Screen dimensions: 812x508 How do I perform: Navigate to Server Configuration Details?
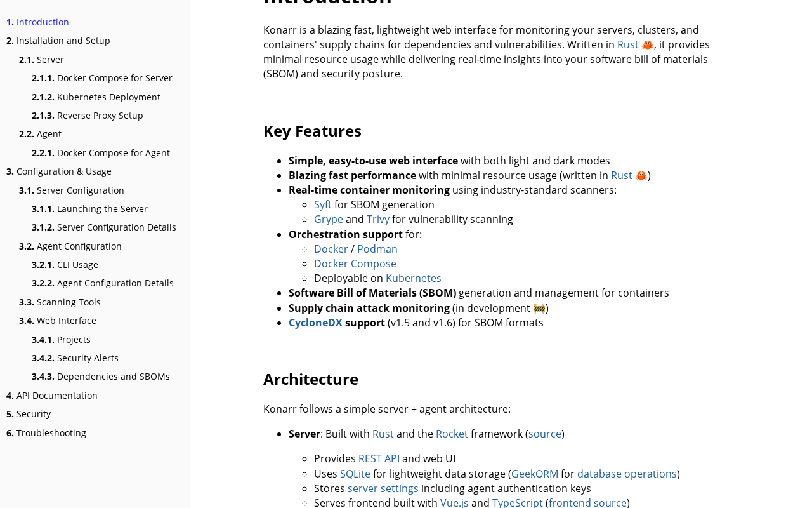tap(116, 227)
